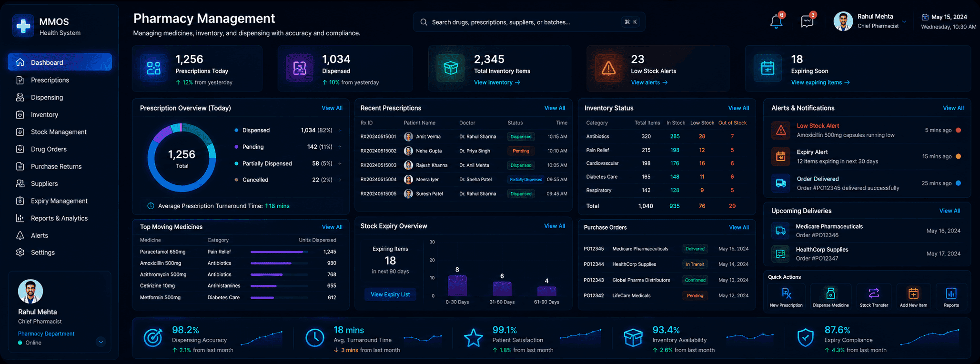This screenshot has height=364, width=980.
Task: Expand the Pending legend row arrow
Action: click(x=340, y=147)
